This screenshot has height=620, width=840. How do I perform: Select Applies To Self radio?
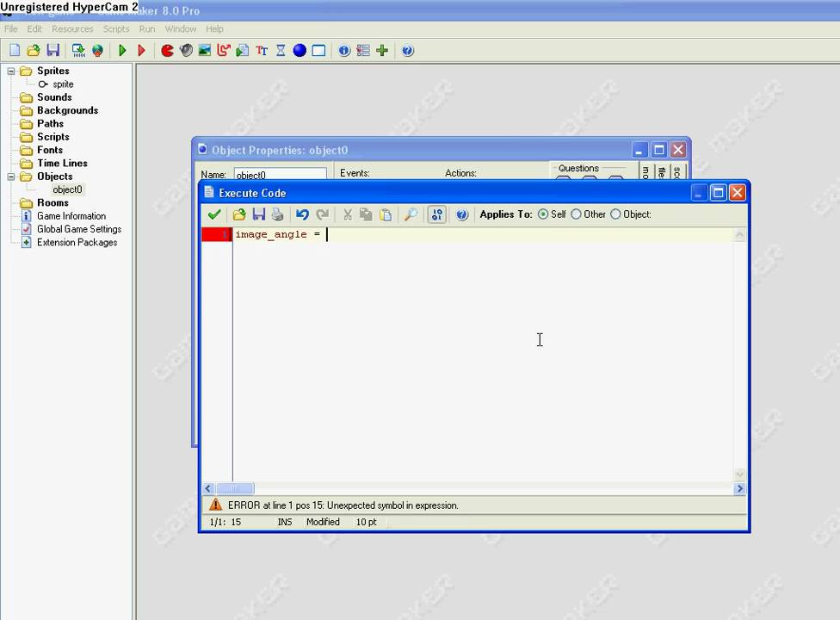click(543, 214)
